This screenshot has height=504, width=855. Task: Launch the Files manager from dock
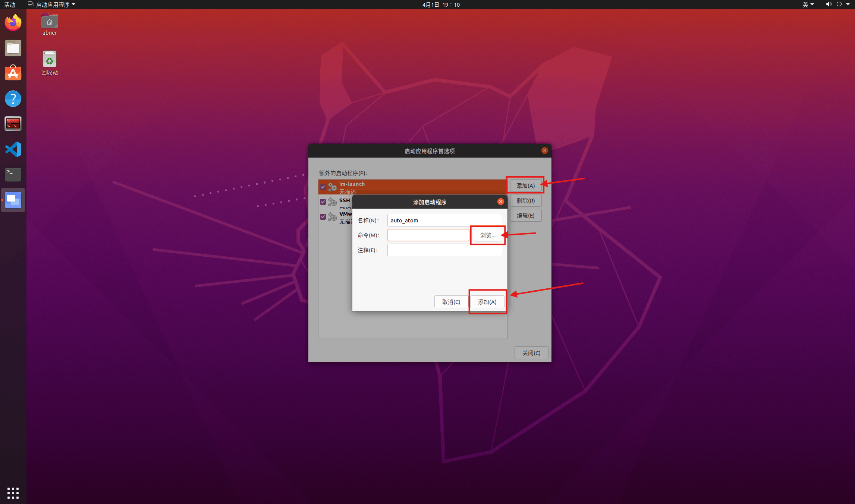13,48
